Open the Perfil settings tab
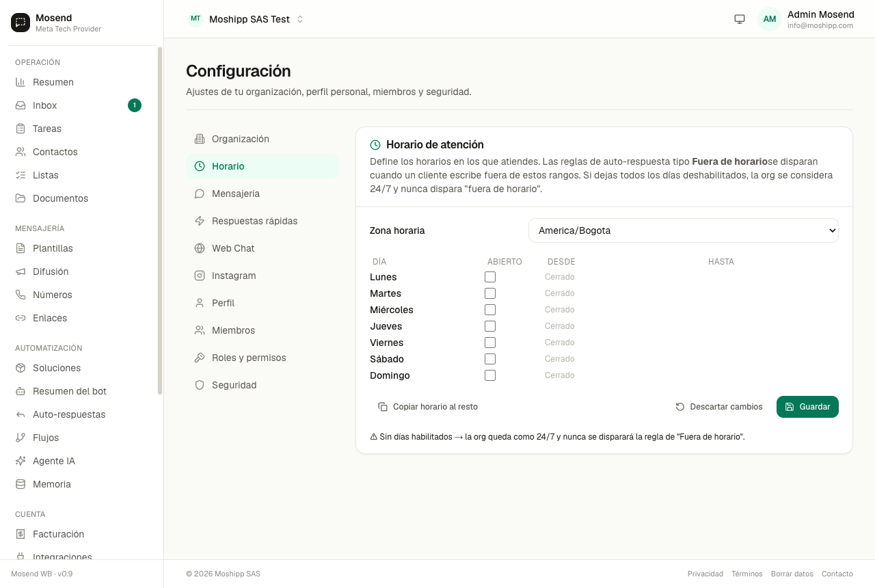The width and height of the screenshot is (875, 588). point(262,303)
